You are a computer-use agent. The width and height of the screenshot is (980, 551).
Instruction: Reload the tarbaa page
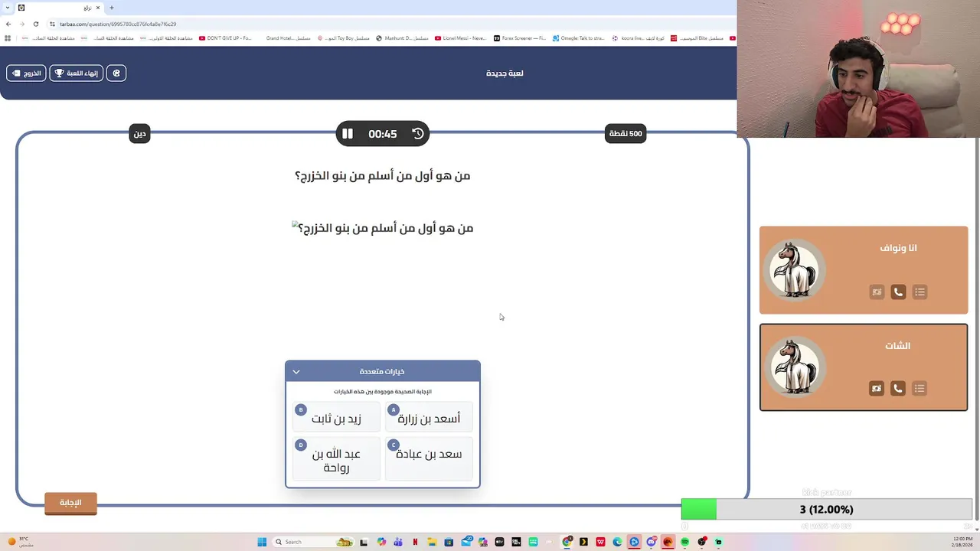36,24
